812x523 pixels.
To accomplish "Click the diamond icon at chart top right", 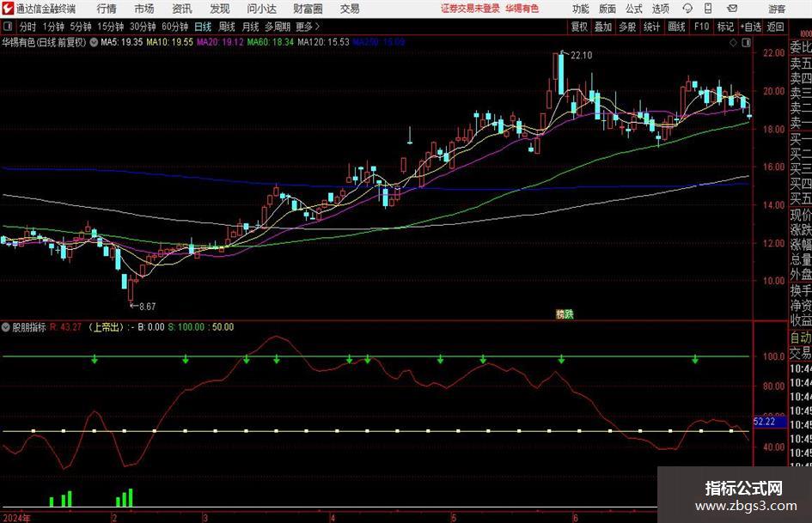I will coord(733,43).
